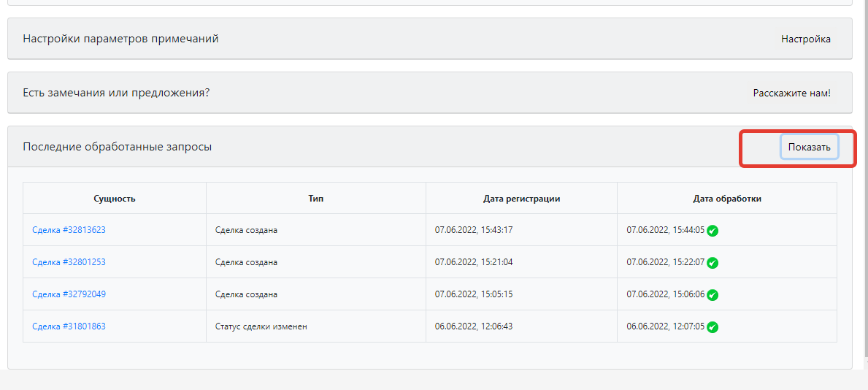868x390 pixels.
Task: Select the Тип column header
Action: coord(316,199)
